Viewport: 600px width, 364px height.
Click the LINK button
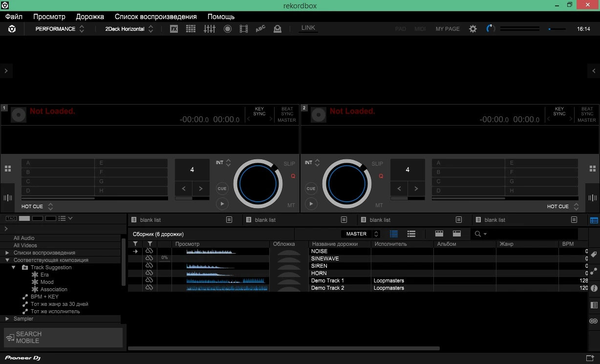coord(308,28)
